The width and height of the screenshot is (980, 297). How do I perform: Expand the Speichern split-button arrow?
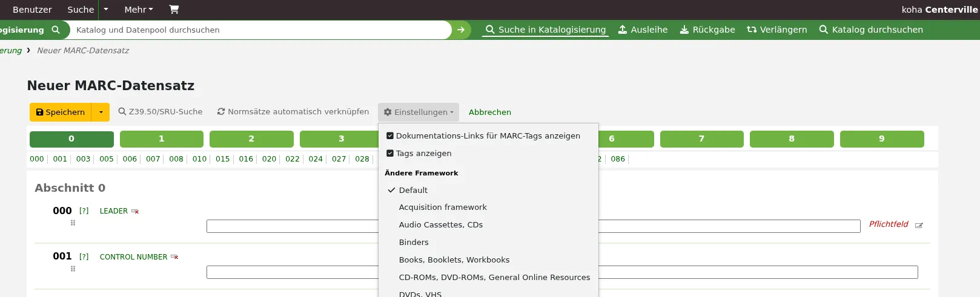(101, 112)
